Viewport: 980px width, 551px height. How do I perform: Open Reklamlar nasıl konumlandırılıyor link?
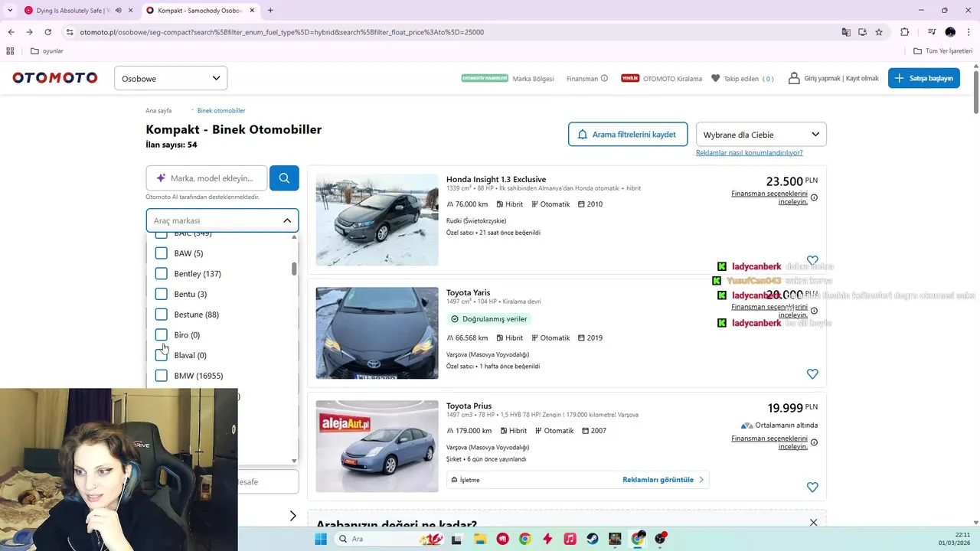[749, 152]
